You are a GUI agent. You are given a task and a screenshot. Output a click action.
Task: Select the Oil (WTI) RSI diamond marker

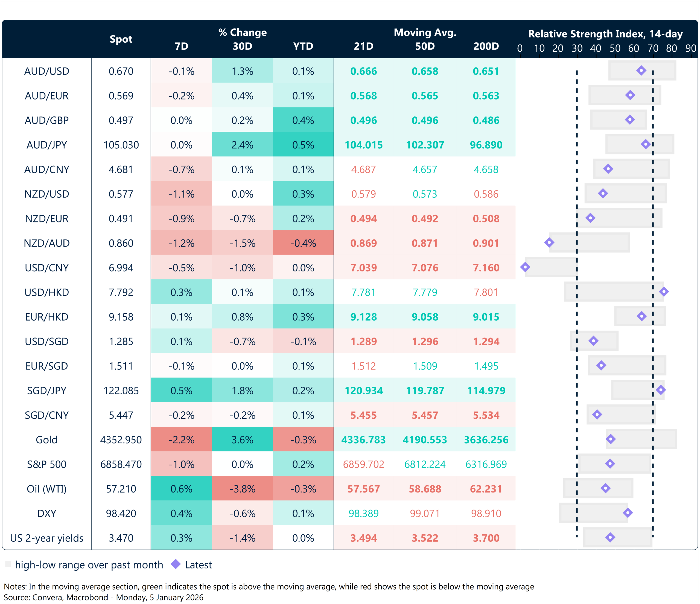pyautogui.click(x=605, y=488)
